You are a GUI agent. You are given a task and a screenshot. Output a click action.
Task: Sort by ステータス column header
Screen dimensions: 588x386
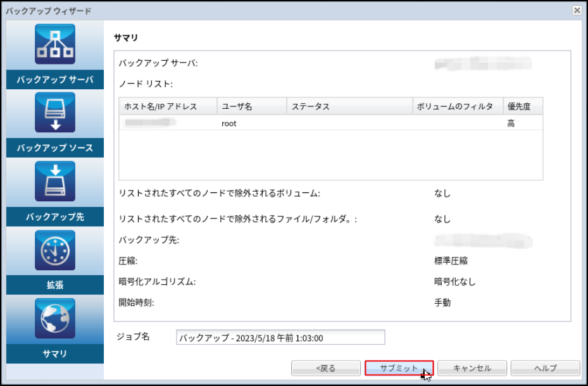[350, 106]
